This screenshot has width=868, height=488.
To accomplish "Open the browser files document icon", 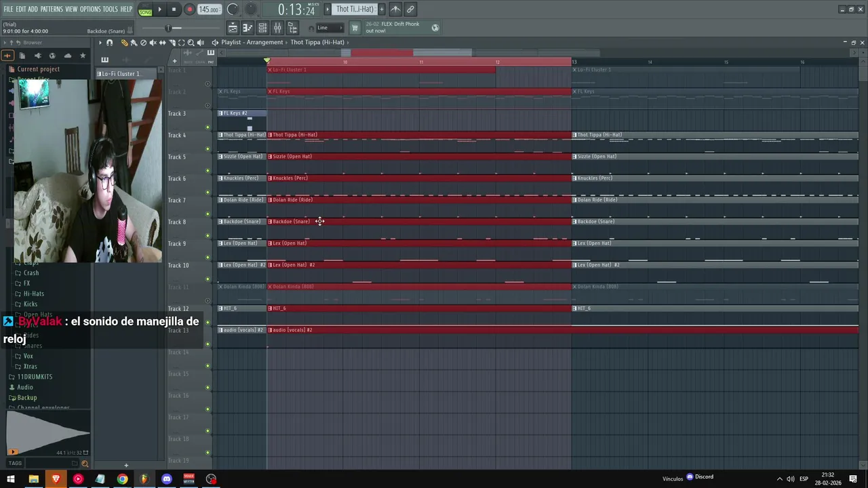I will 22,56.
